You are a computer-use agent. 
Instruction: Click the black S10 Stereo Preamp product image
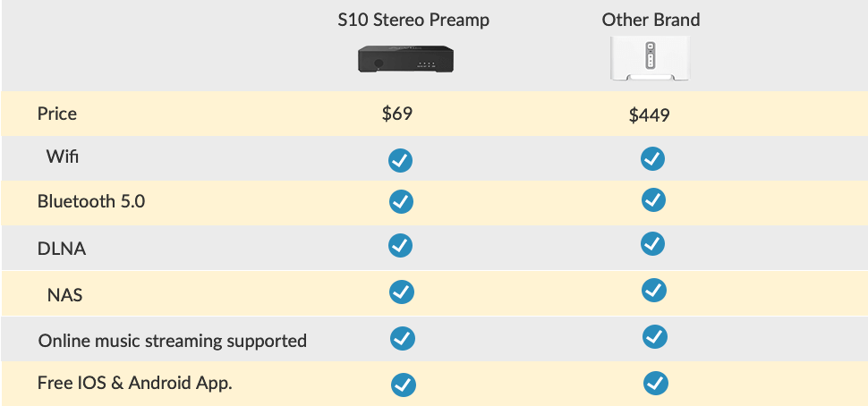[405, 59]
